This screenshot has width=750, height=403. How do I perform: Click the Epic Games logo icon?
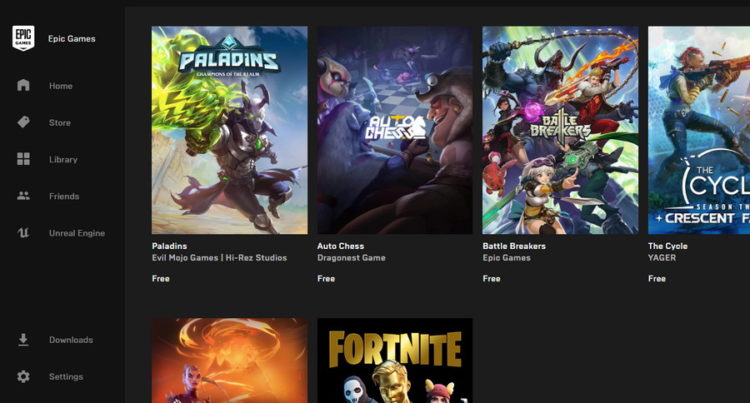23,38
